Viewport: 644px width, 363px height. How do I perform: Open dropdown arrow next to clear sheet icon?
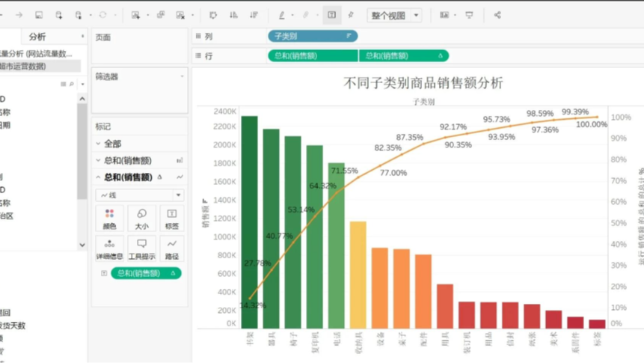[x=192, y=15]
